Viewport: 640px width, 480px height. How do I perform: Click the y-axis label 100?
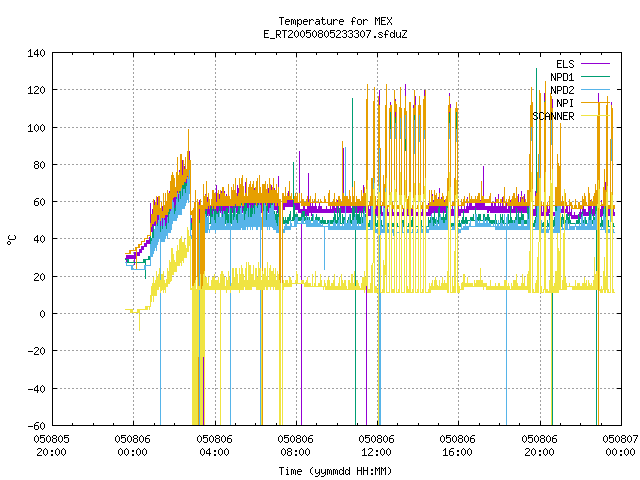pyautogui.click(x=36, y=128)
